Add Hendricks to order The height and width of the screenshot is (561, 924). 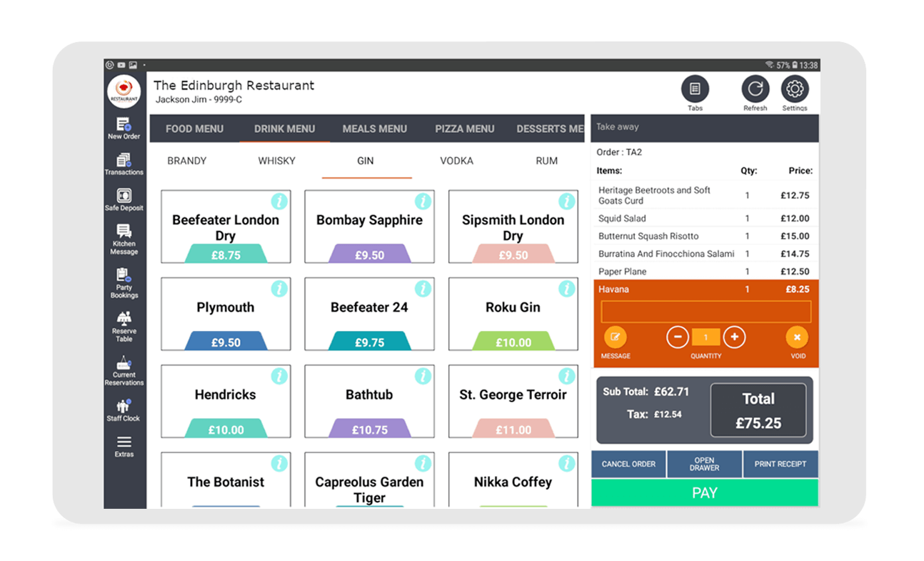(x=226, y=402)
